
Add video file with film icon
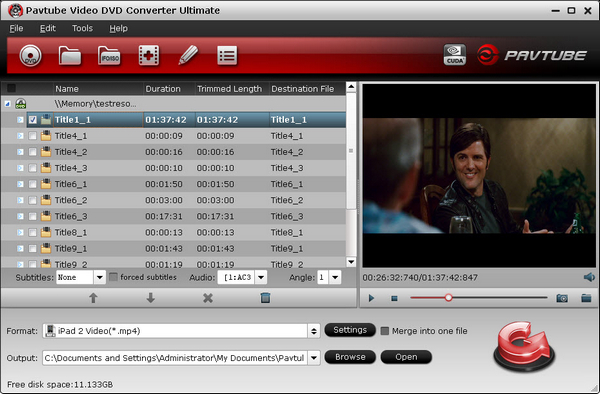(148, 56)
